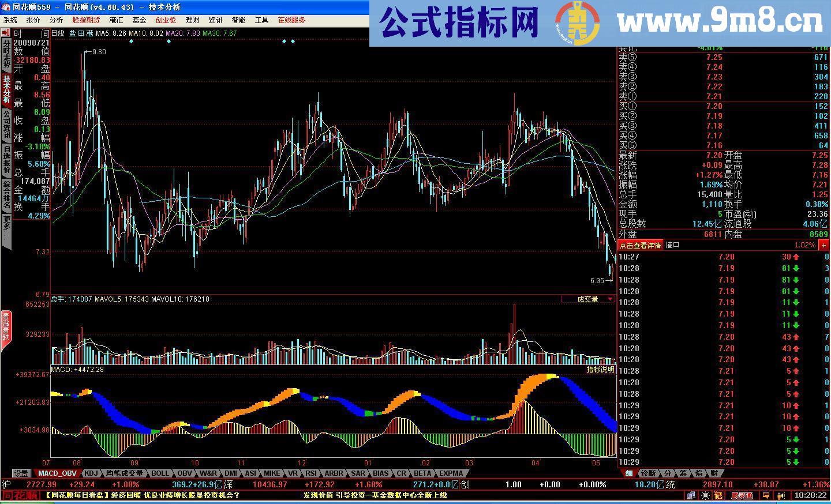Switch to the 财 tab
This screenshot has height=504, width=831.
714,473
